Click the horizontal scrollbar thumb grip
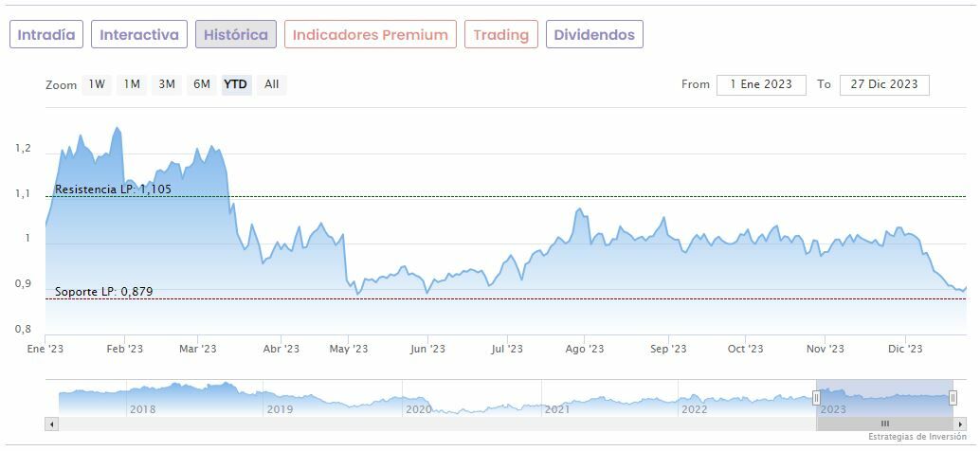This screenshot has height=451, width=980. point(884,424)
